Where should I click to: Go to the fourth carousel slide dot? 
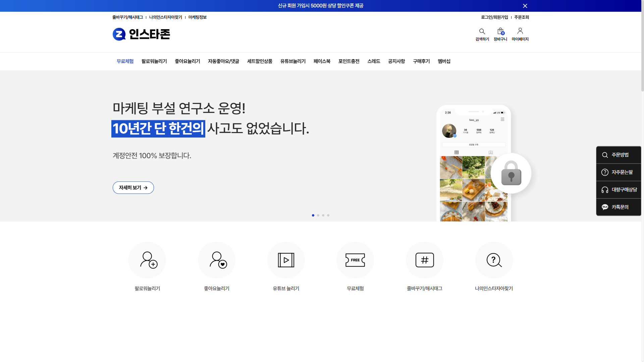328,216
